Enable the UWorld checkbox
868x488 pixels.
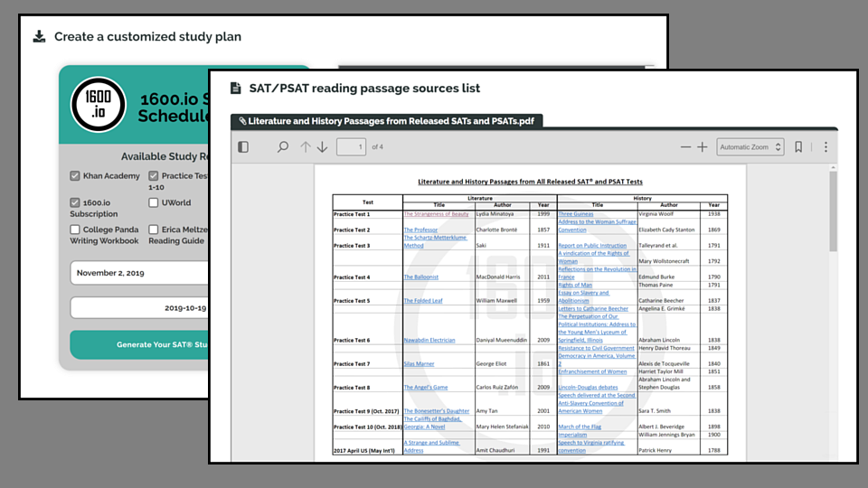154,202
